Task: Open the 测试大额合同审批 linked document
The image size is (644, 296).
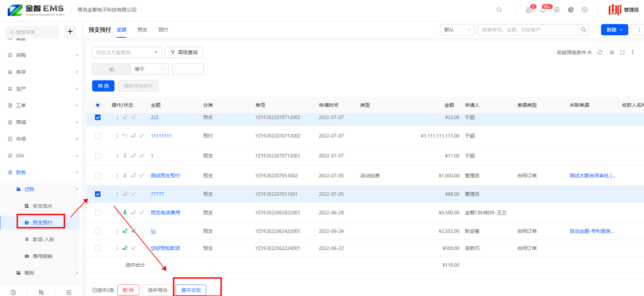Action: tap(592, 176)
